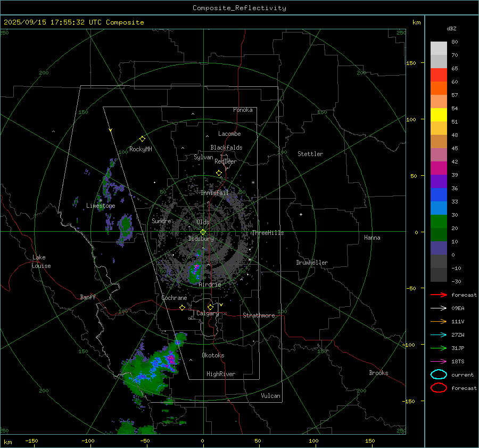Screen dimensions: 479x448
Task: Click the Brooks town label
Action: coord(378,373)
